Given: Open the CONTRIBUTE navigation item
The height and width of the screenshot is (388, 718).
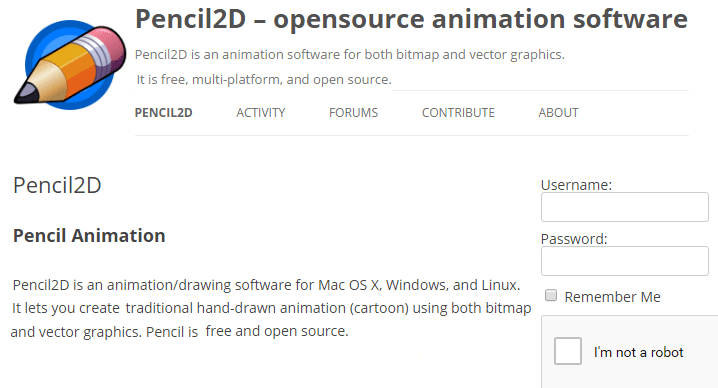Looking at the screenshot, I should (458, 113).
